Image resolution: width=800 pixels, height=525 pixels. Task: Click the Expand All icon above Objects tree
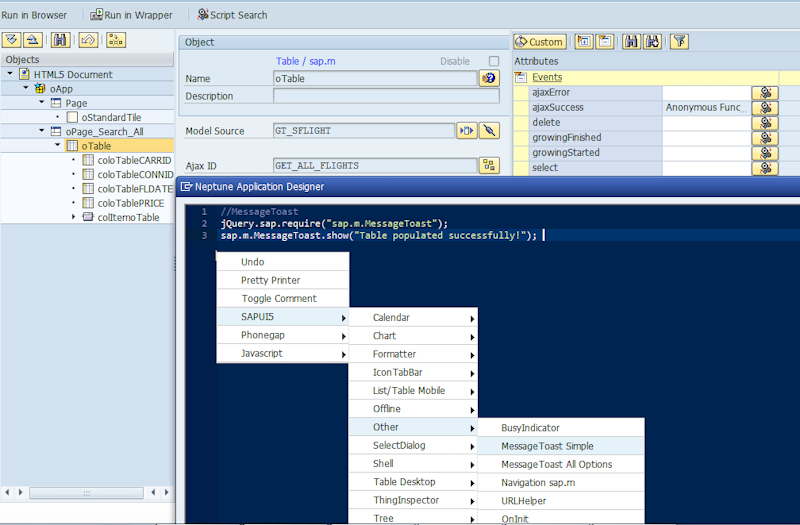click(x=11, y=40)
